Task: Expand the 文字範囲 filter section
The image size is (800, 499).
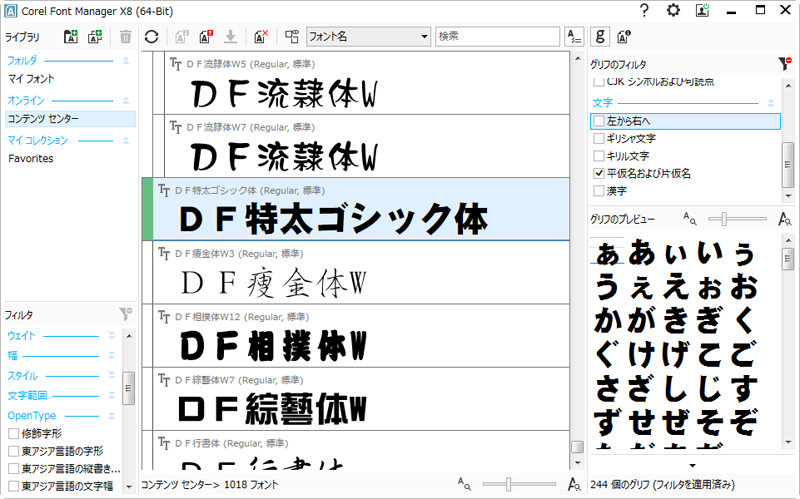Action: click(x=112, y=395)
